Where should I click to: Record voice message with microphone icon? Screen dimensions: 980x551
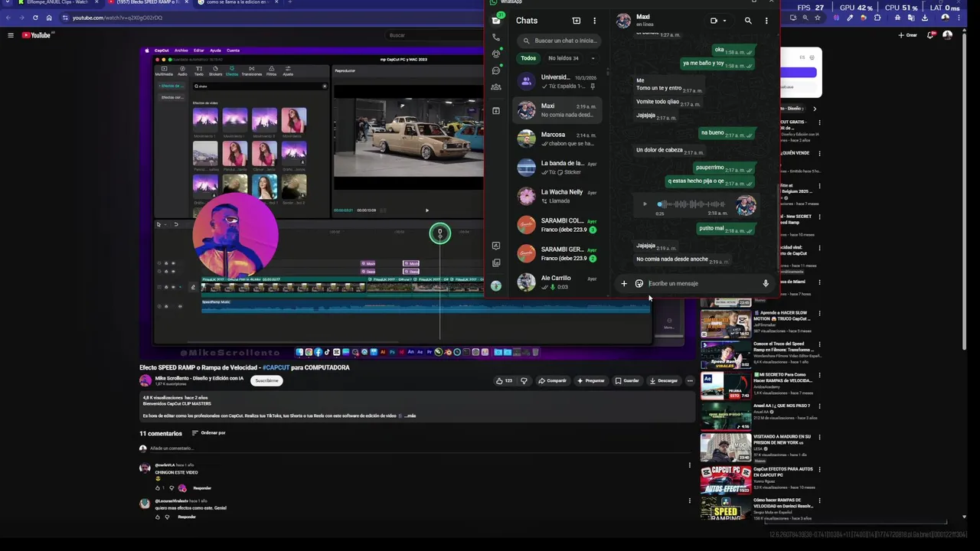[766, 283]
